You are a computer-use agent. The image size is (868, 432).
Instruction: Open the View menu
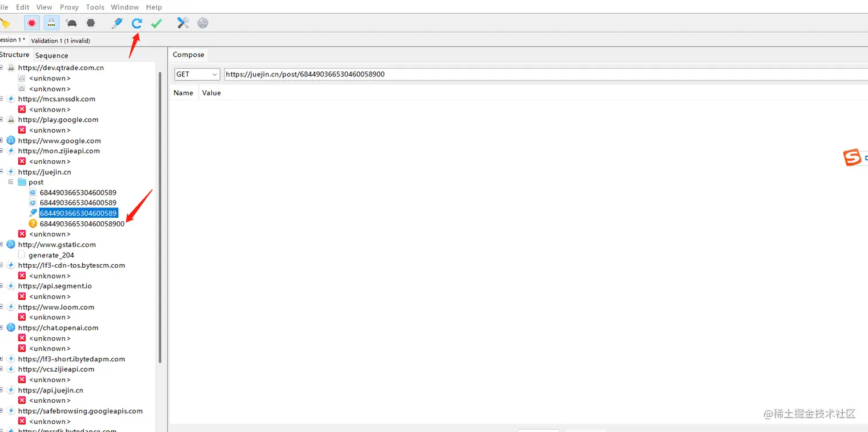(x=44, y=7)
